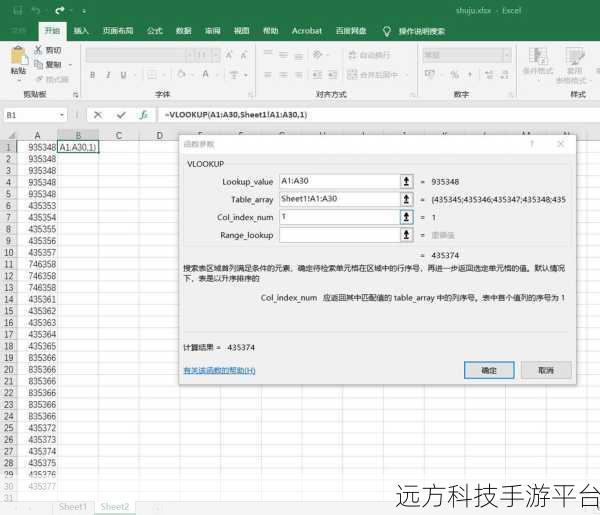Select column C header
The height and width of the screenshot is (515, 600).
[119, 135]
